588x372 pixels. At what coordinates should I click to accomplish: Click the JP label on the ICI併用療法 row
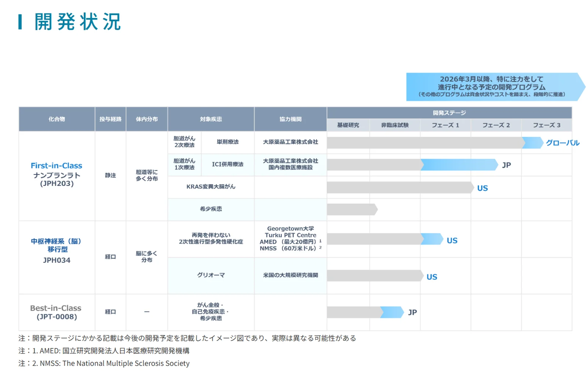[506, 165]
